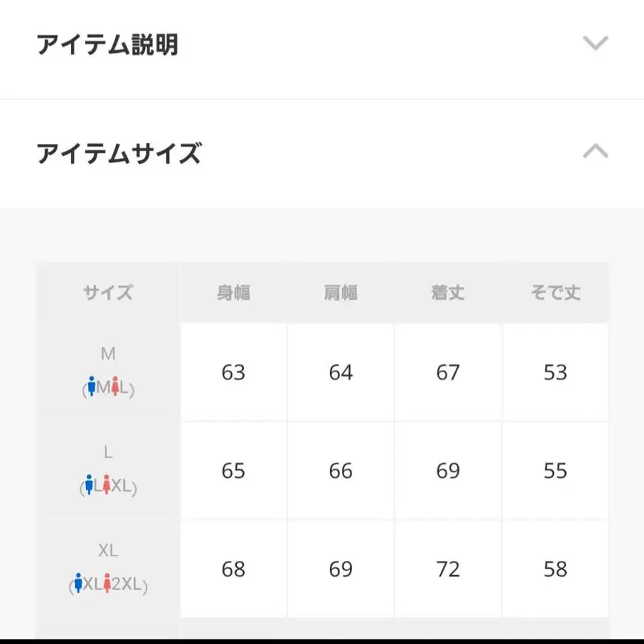Click the M size label in the table

(x=107, y=353)
